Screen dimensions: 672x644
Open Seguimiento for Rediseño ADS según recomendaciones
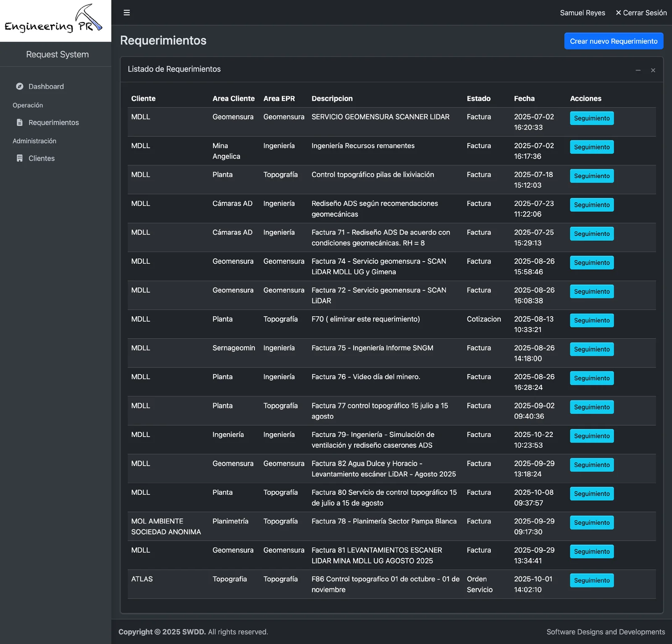(x=592, y=205)
